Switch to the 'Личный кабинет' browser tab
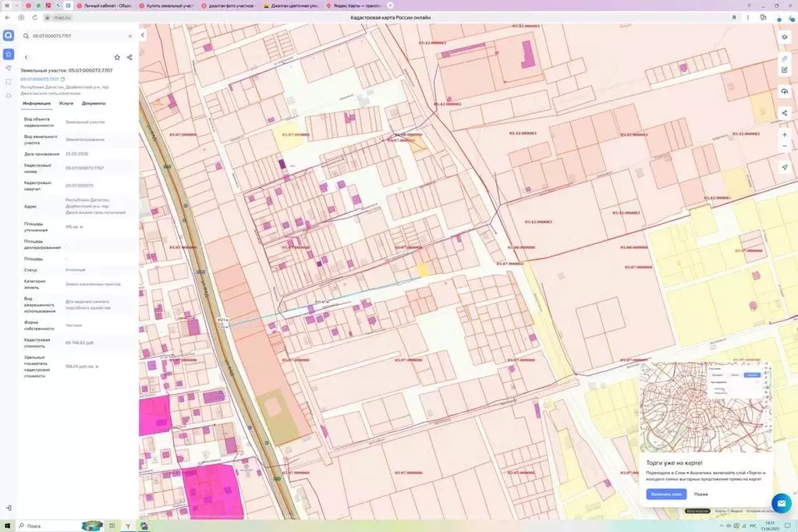Image resolution: width=798 pixels, height=532 pixels. (x=105, y=5)
